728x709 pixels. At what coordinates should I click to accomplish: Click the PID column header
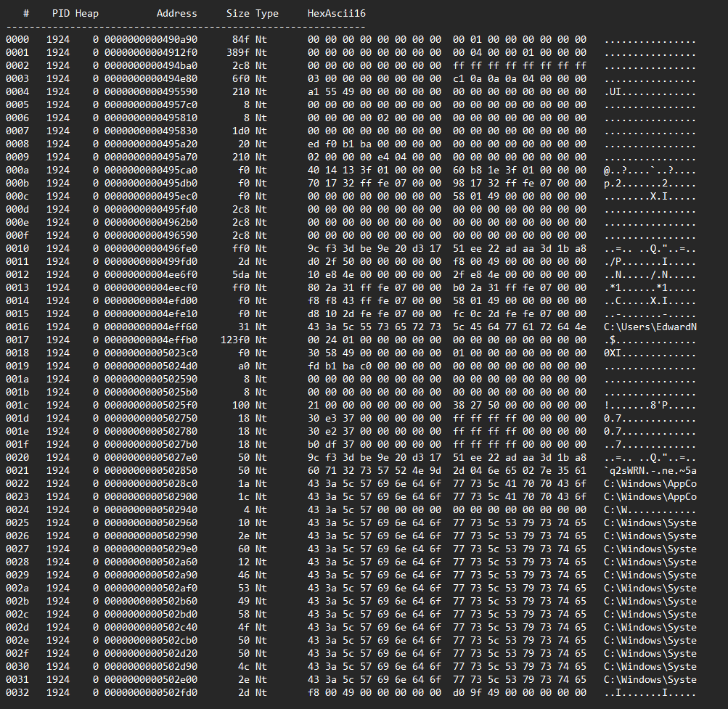tap(61, 13)
